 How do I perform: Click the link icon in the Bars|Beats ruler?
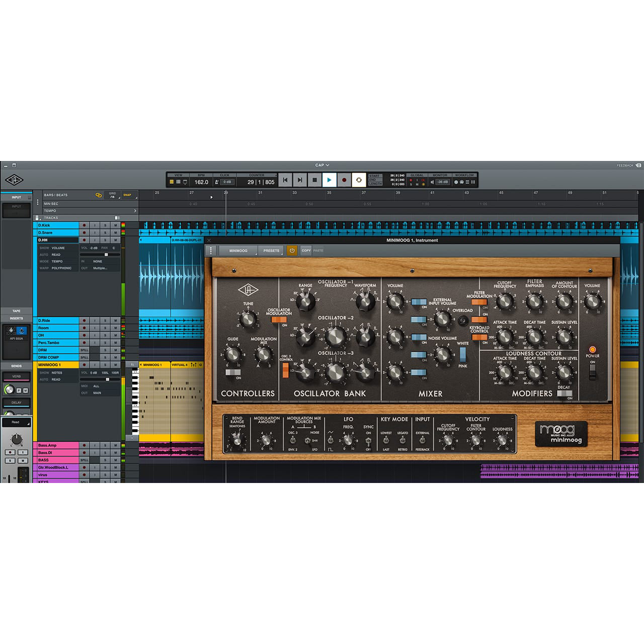(99, 195)
